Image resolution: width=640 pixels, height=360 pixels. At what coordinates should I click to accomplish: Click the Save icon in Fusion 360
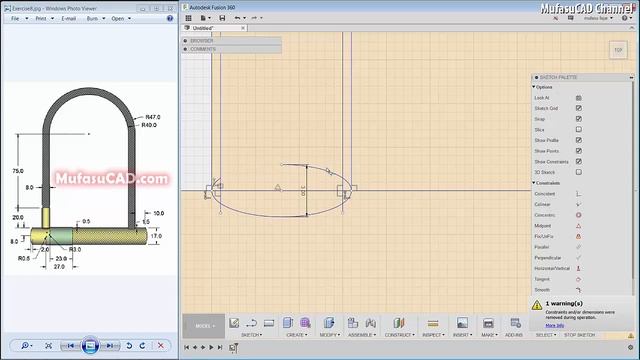(222, 18)
